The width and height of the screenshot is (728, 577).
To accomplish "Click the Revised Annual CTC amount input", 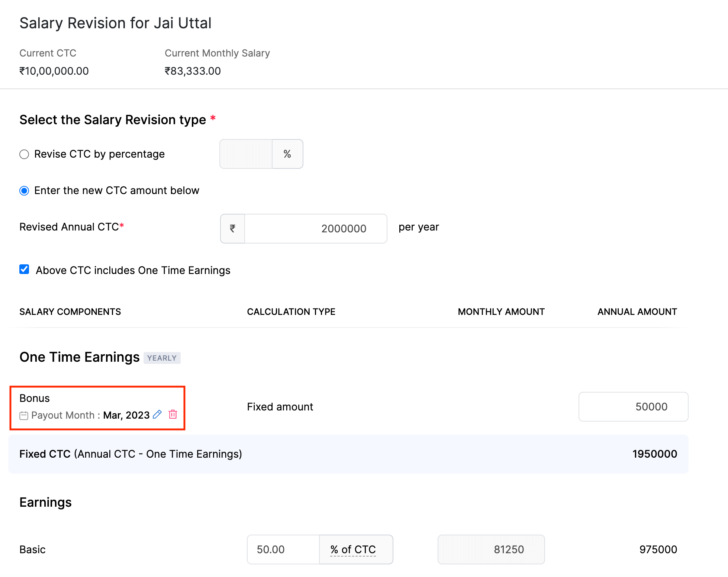I will (316, 228).
